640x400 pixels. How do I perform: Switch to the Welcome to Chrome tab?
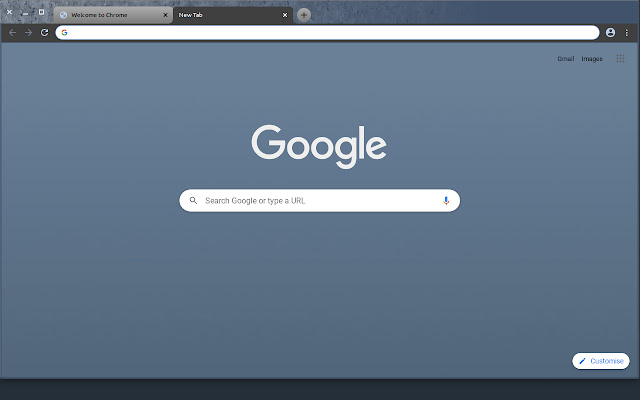click(113, 15)
